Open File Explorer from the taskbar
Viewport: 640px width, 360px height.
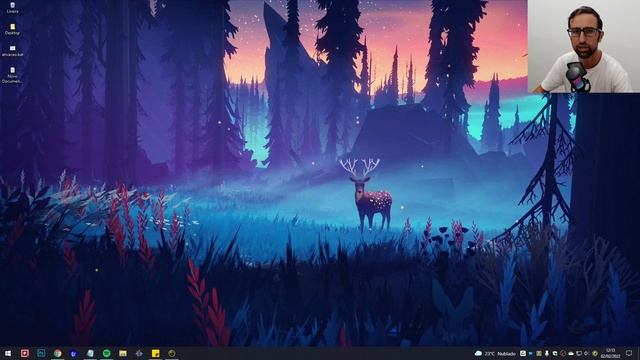123,353
